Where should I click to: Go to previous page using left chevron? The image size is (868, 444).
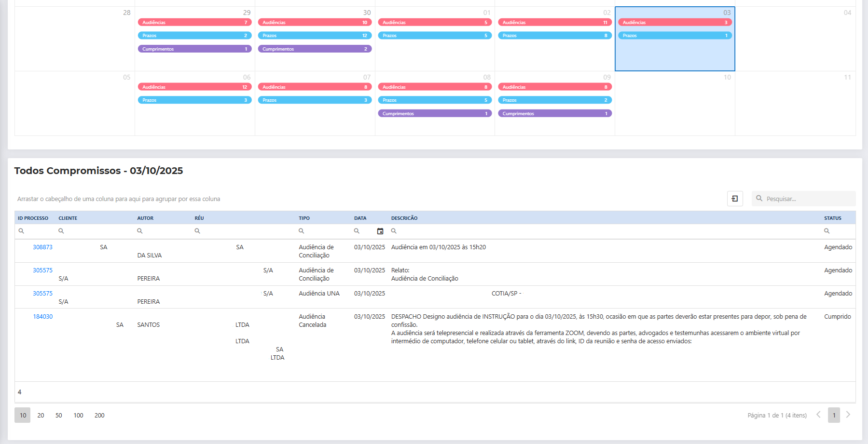[x=818, y=415]
